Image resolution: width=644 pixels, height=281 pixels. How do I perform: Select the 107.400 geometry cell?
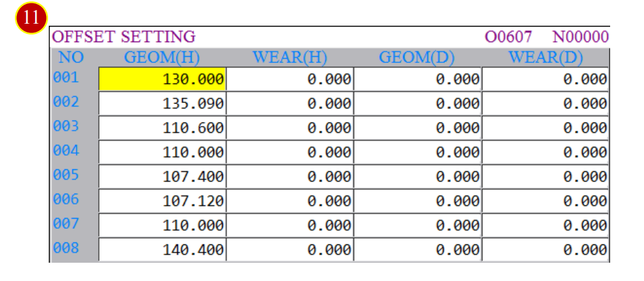point(163,176)
